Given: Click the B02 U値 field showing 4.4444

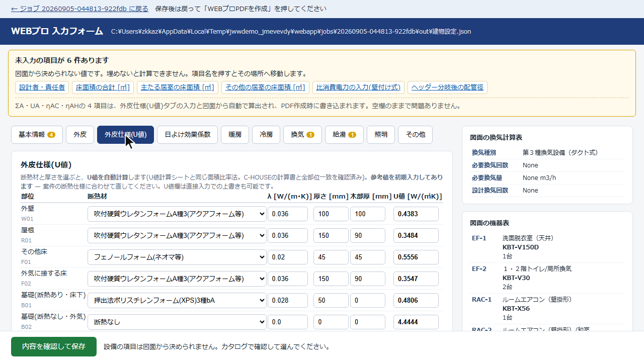Looking at the screenshot, I should [416, 322].
